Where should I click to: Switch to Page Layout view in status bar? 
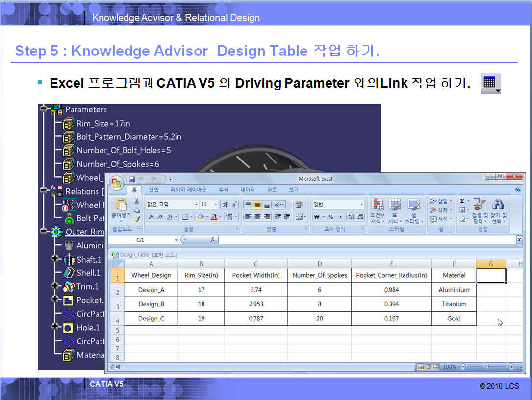pyautogui.click(x=428, y=367)
